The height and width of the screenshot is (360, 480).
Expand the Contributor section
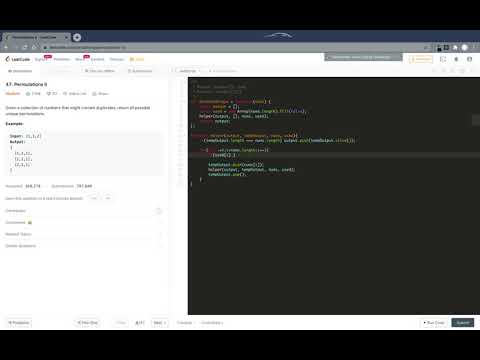click(83, 211)
